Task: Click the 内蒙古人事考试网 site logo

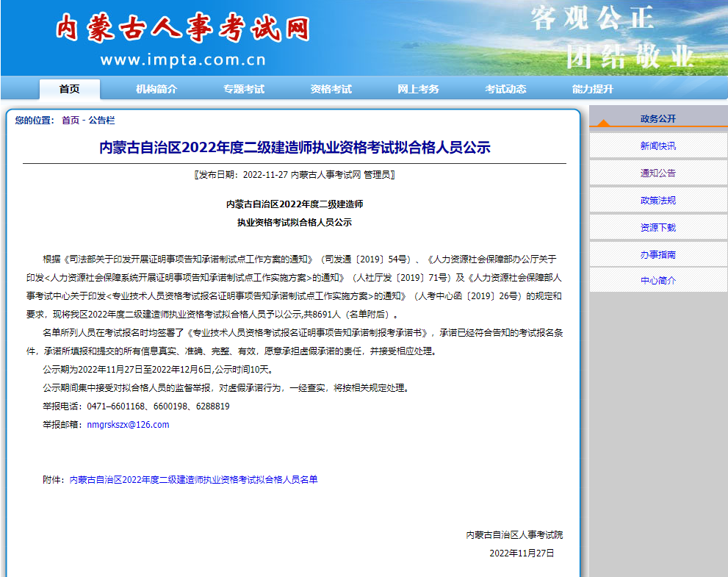Action: coord(182,29)
